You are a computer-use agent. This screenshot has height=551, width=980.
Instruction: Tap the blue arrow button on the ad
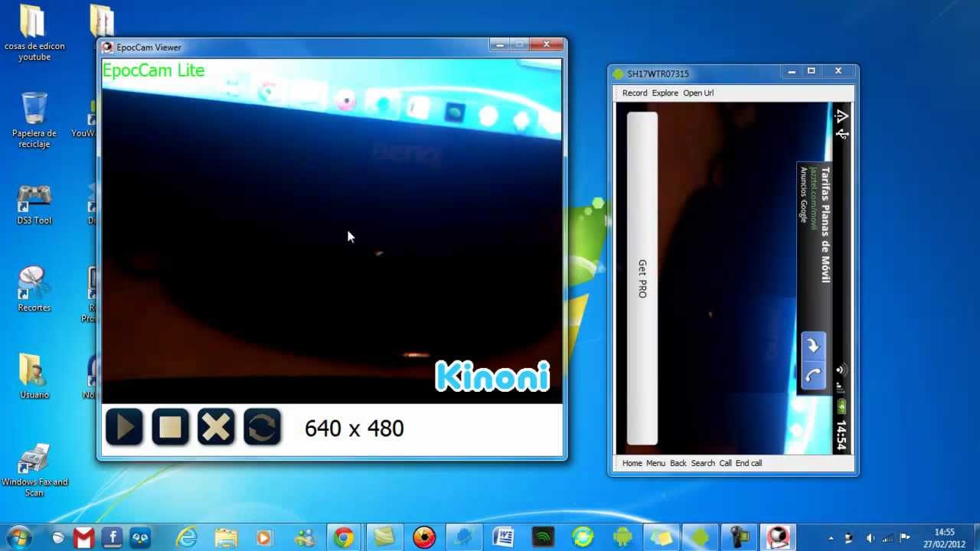pyautogui.click(x=813, y=346)
